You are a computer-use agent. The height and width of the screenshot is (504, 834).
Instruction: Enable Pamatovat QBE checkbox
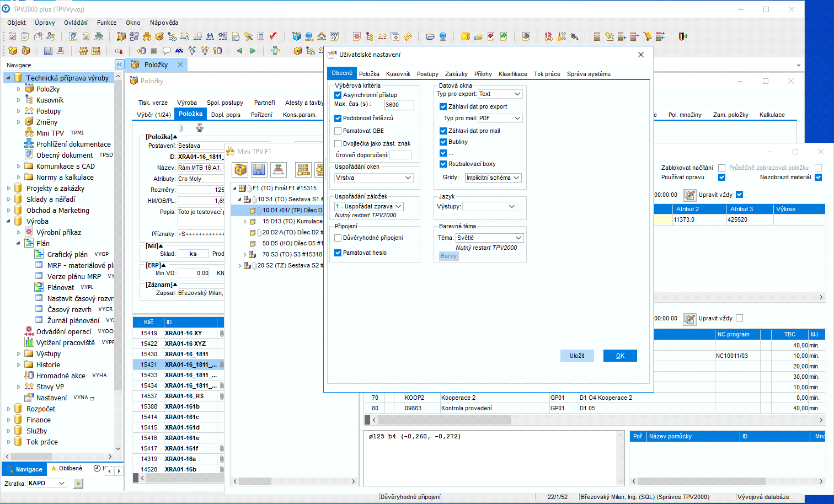click(x=338, y=131)
